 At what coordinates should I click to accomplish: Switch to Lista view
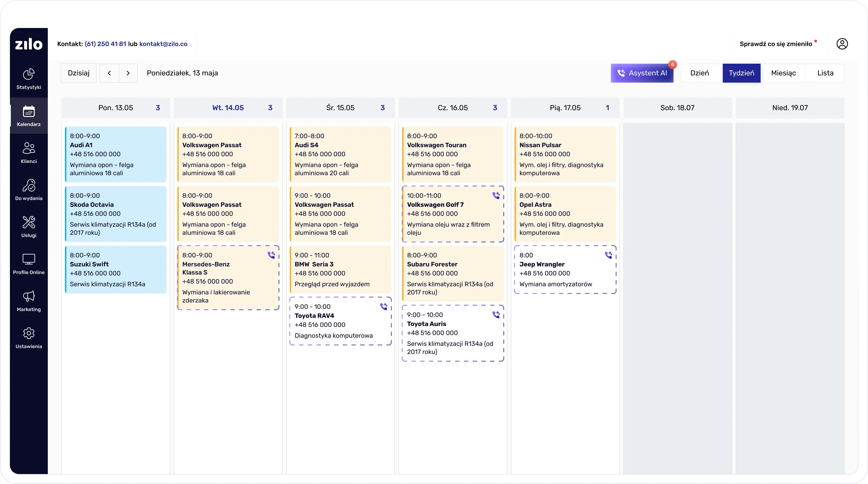825,73
